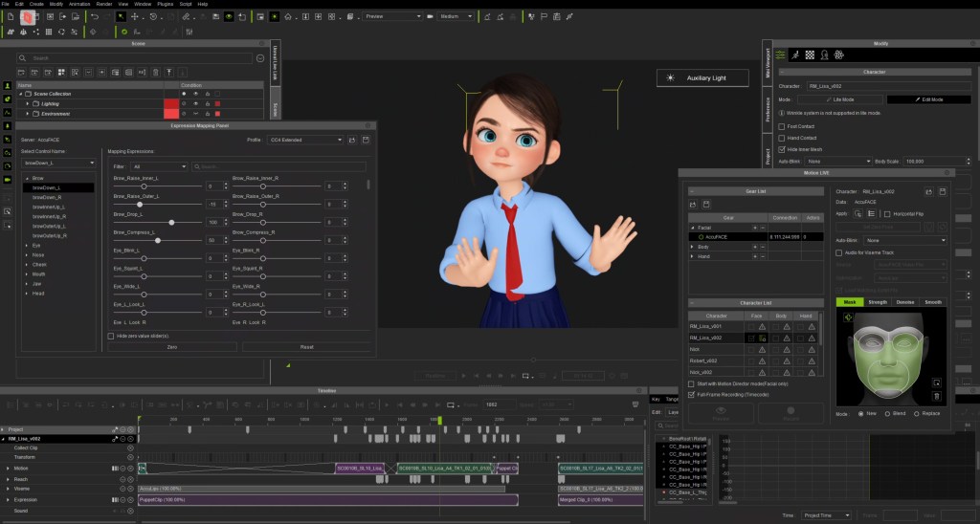Click the camera icon next to Medium
980x524 pixels.
pos(430,16)
